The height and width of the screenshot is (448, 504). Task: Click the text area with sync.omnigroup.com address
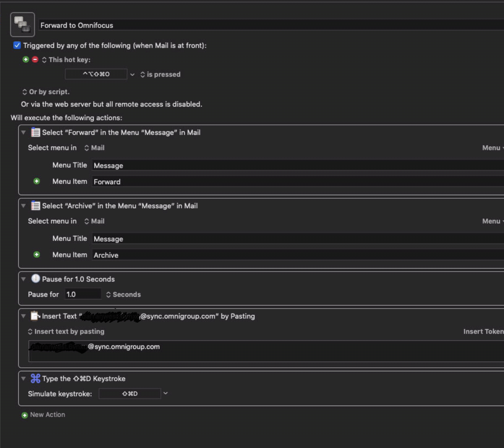(x=266, y=351)
